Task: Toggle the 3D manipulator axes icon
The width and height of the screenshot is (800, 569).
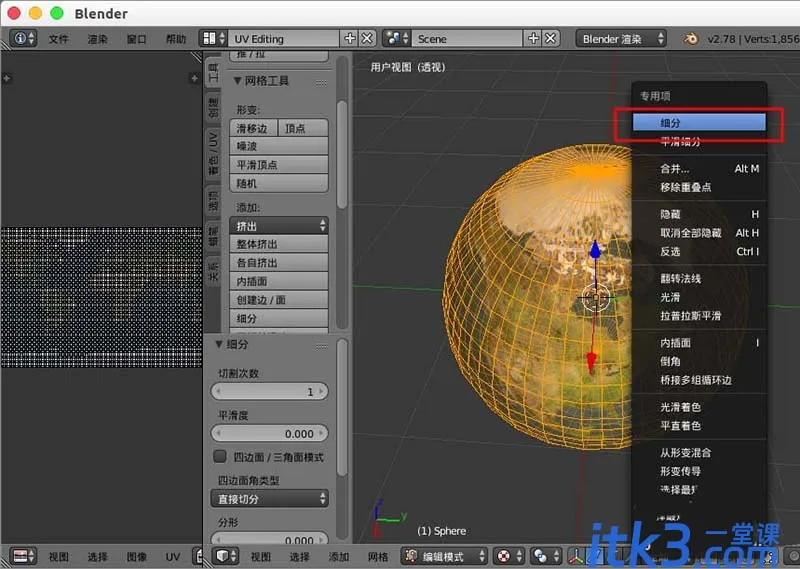Action: click(x=577, y=556)
